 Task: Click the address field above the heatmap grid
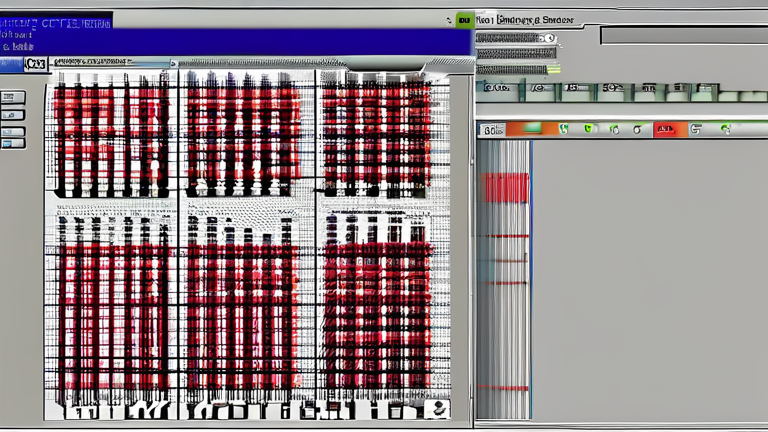point(112,63)
